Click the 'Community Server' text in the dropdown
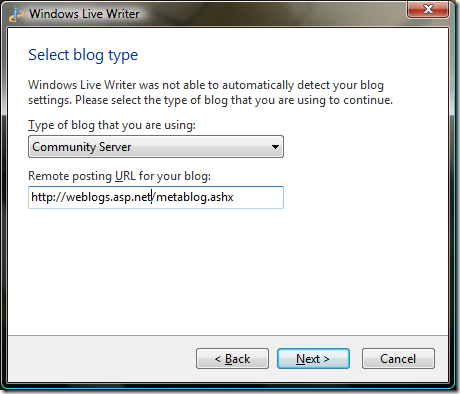 (82, 147)
